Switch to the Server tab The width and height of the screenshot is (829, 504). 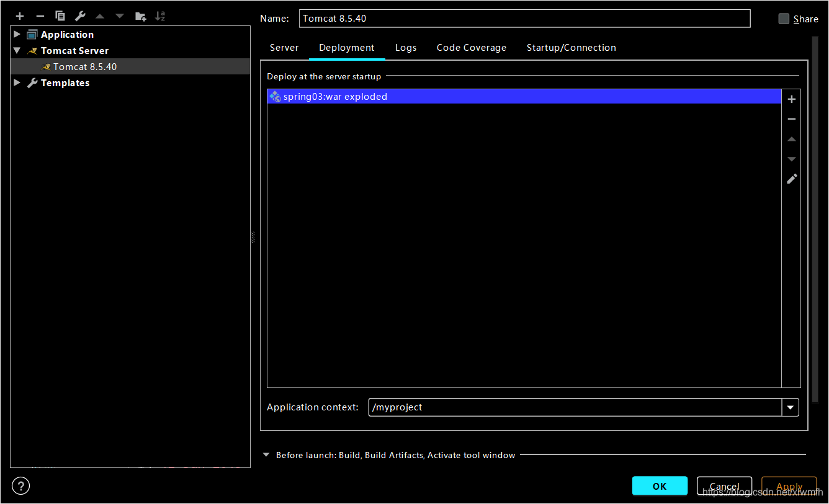coord(284,48)
